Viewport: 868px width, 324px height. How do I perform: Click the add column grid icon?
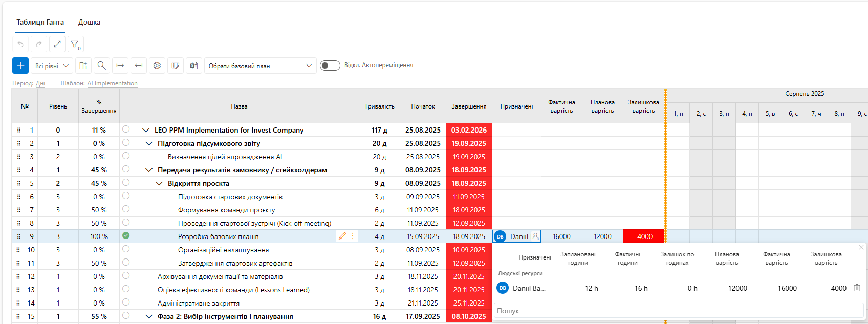pos(83,66)
